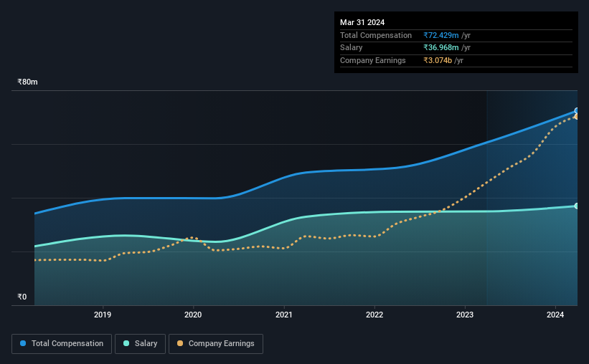Image resolution: width=589 pixels, height=364 pixels.
Task: Click the ₹0 y-axis label
Action: pyautogui.click(x=22, y=297)
